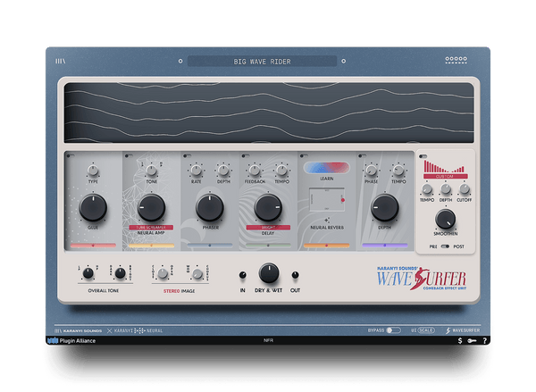Click the dotted grid icon at top right
The width and height of the screenshot is (536, 392).
(x=456, y=62)
